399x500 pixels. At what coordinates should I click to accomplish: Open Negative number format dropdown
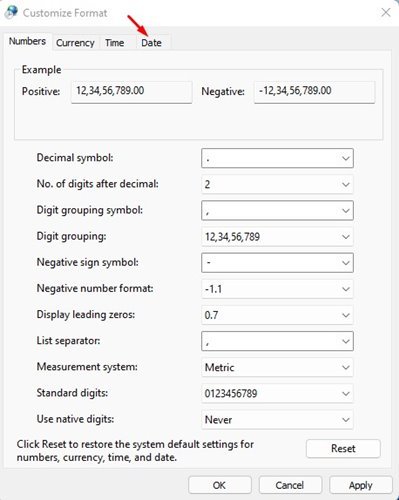click(277, 289)
